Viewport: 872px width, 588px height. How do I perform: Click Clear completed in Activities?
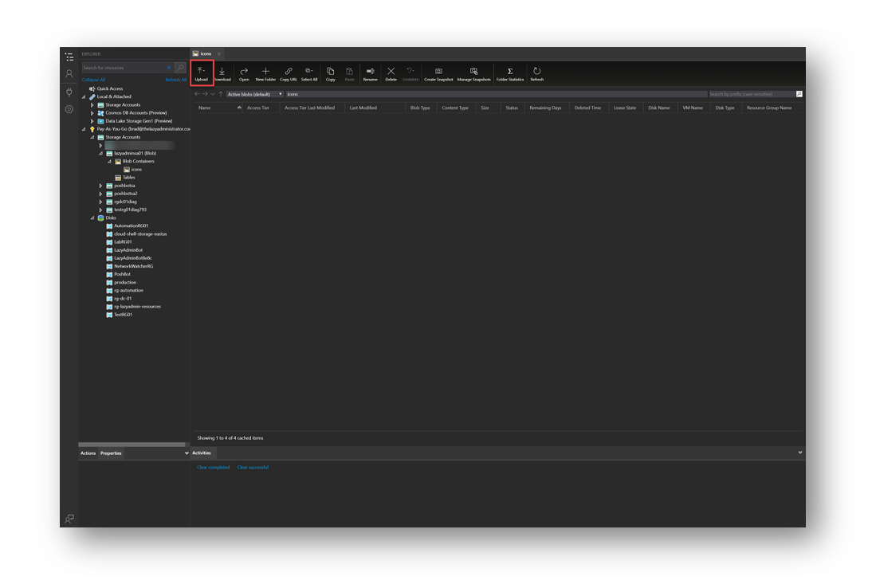[x=213, y=468]
